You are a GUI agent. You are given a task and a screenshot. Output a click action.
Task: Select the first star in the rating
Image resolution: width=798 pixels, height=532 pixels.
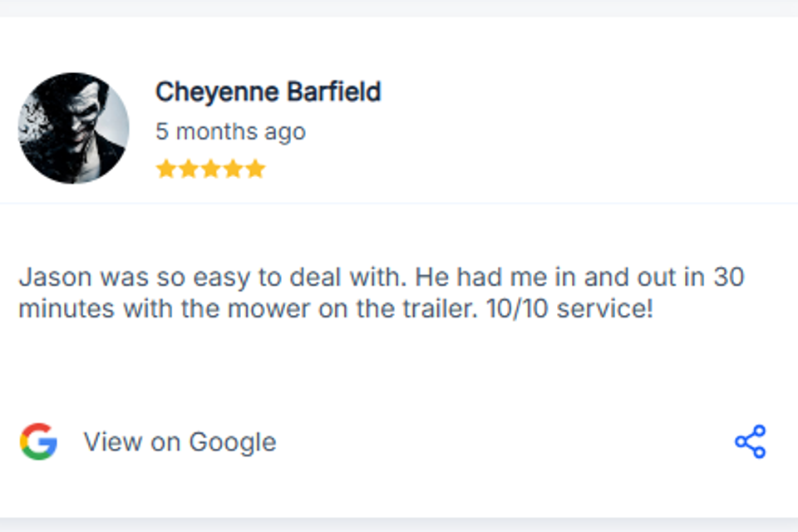(x=164, y=168)
